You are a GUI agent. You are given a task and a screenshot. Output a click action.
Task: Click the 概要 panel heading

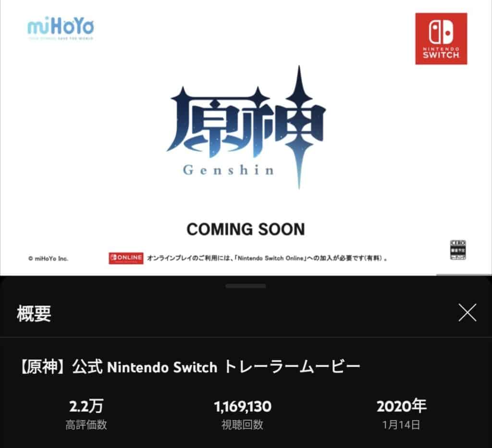pos(34,313)
